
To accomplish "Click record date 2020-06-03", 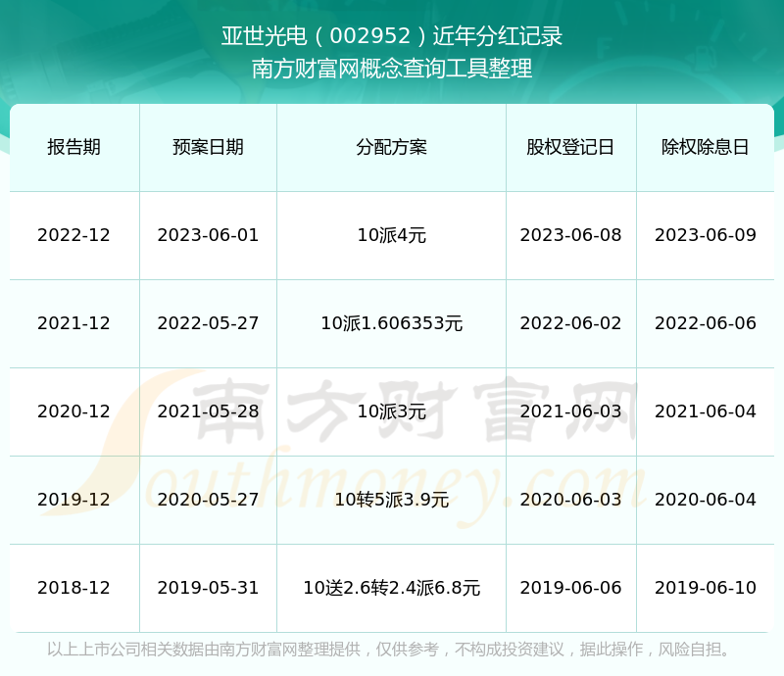I will [570, 499].
